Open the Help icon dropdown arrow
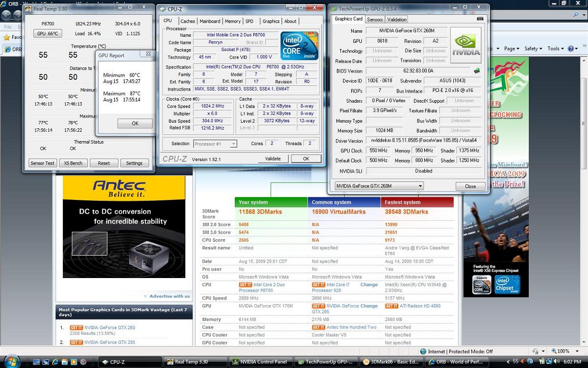 point(576,49)
